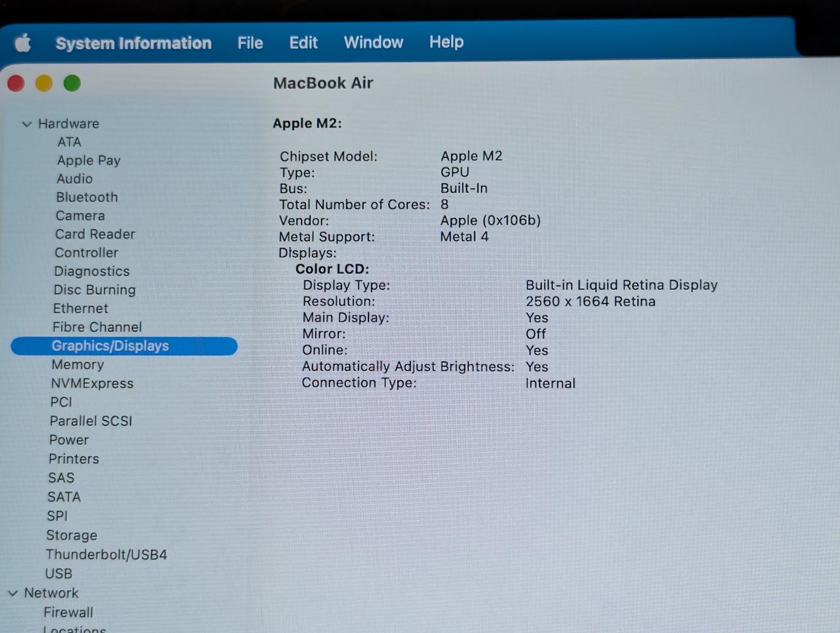Select Firewall under Network
This screenshot has width=840, height=633.
[68, 612]
